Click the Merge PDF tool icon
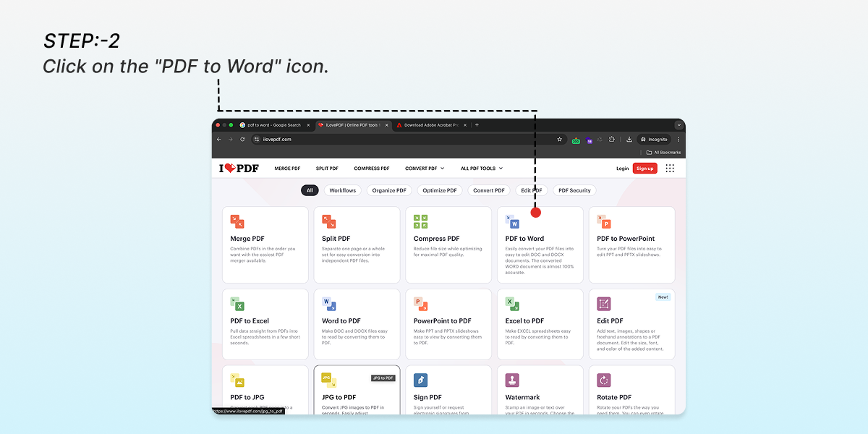This screenshot has height=434, width=868. click(x=237, y=221)
